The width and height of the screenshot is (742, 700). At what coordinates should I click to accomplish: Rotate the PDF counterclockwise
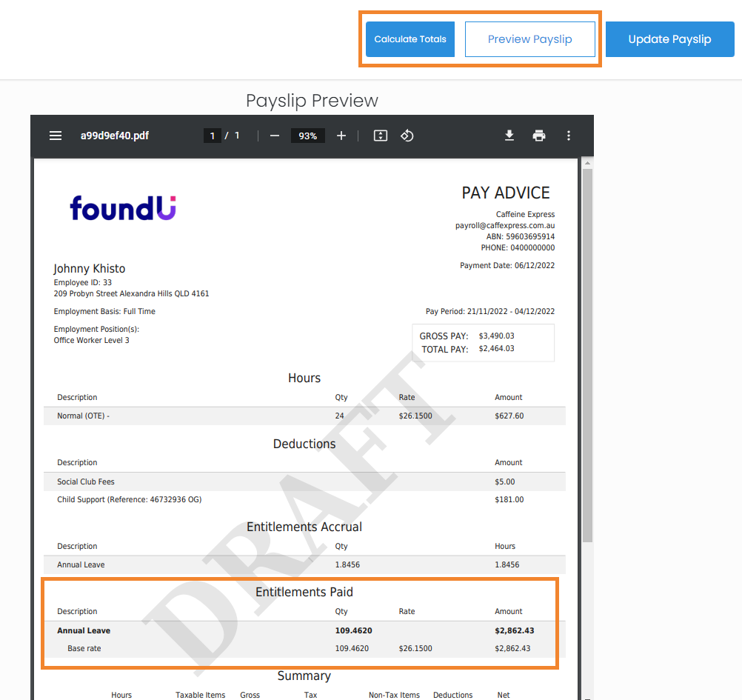[407, 136]
